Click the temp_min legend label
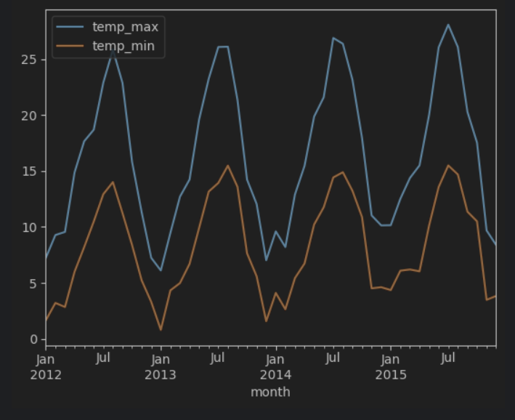The height and width of the screenshot is (420, 515). (x=123, y=47)
